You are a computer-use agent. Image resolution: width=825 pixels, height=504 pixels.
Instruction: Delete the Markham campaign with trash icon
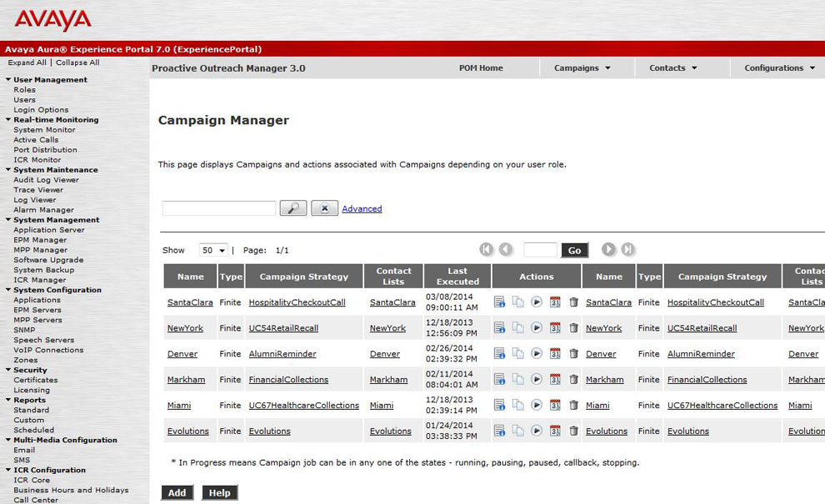tap(574, 379)
